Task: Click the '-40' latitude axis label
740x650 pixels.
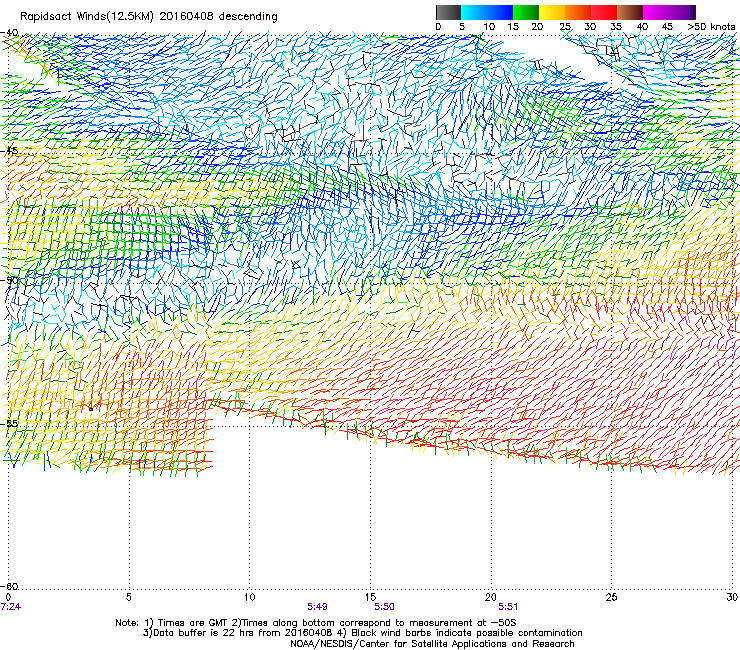Action: click(x=9, y=33)
